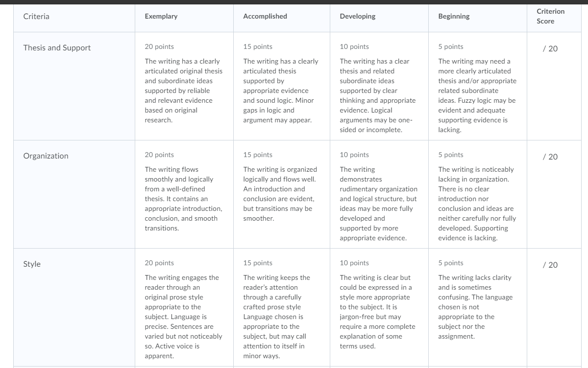Screen dimensions: 588x368
Task: Select Developing level for Style
Action: pyautogui.click(x=379, y=307)
